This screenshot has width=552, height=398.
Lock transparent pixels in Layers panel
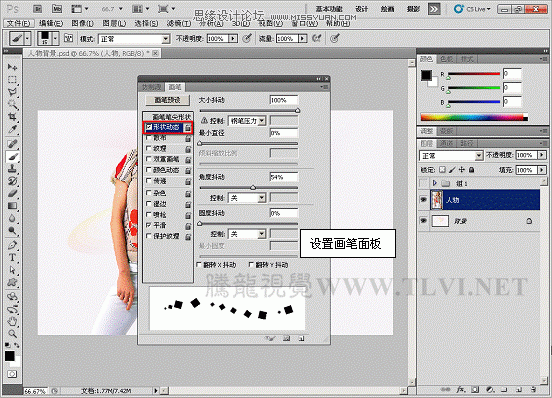pos(443,170)
